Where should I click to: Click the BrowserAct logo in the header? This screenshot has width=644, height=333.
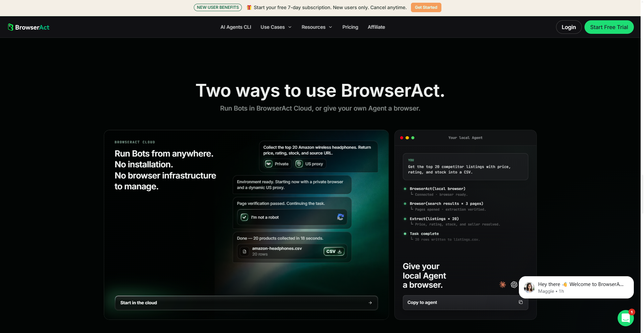point(29,27)
